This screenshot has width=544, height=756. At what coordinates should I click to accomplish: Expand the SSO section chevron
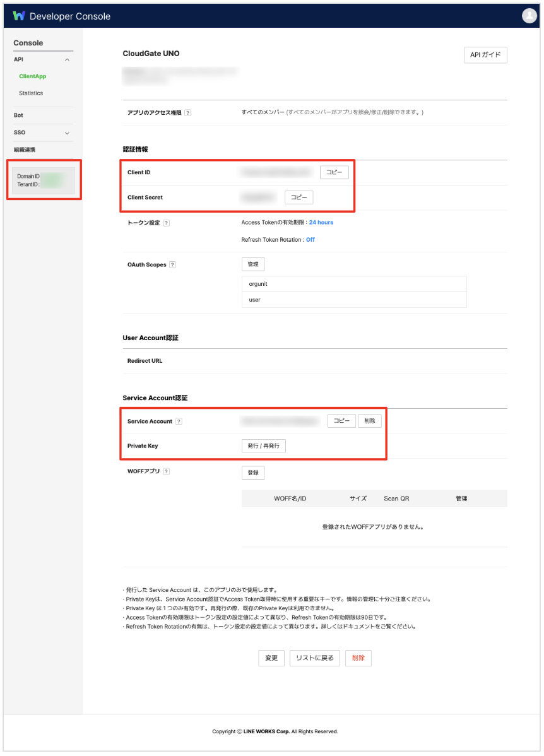pos(67,133)
